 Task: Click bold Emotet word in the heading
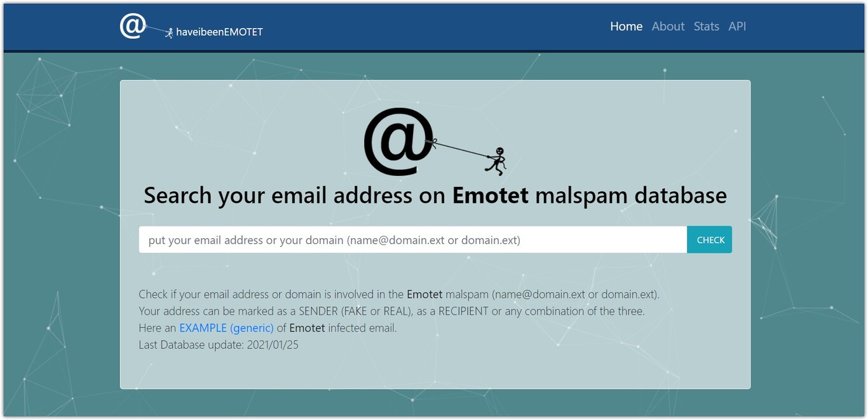491,195
